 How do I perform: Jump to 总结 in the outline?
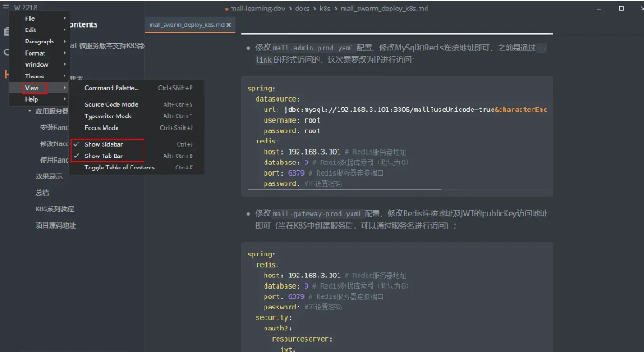click(x=42, y=192)
